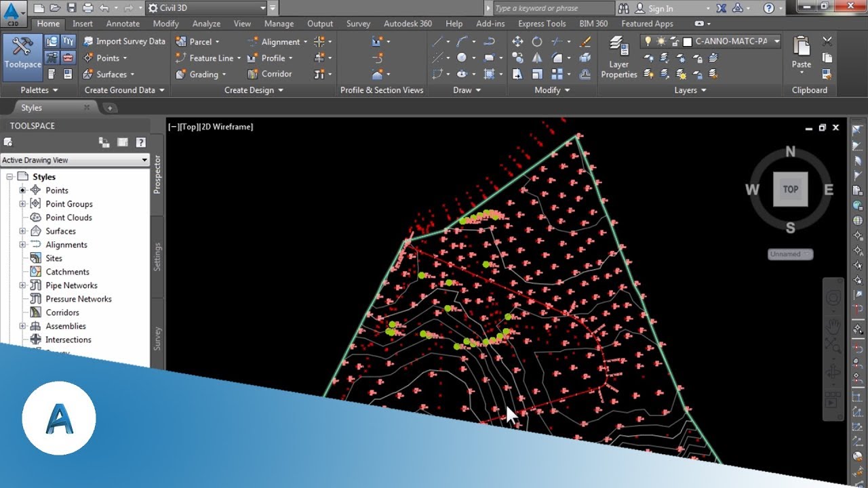This screenshot has width=868, height=488.
Task: Open the Insert ribbon tab
Action: point(83,24)
